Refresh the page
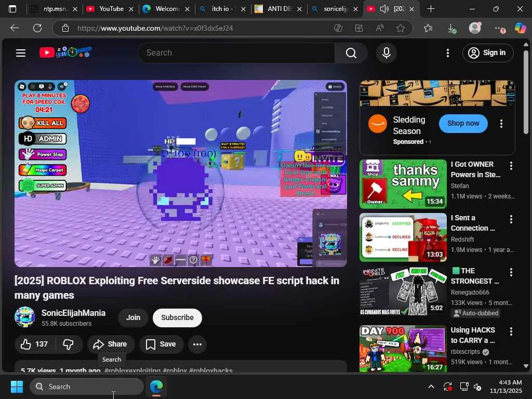532x399 pixels. point(37,28)
